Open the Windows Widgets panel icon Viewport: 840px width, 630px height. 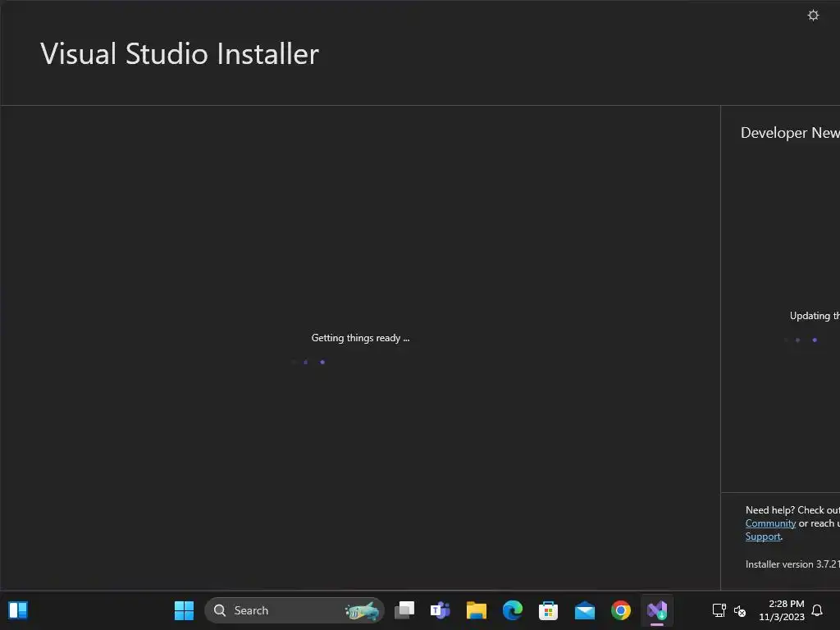18,610
